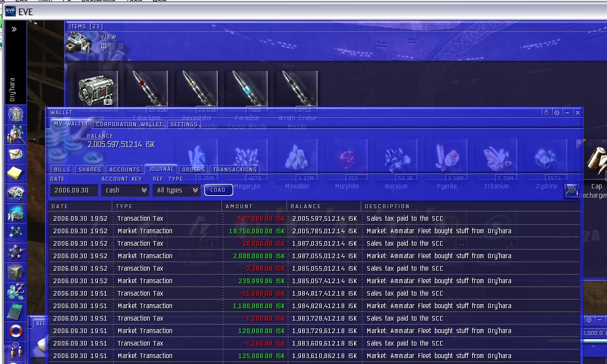
Task: Click the two-people chat icon at sidebar bottom
Action: tap(16, 350)
